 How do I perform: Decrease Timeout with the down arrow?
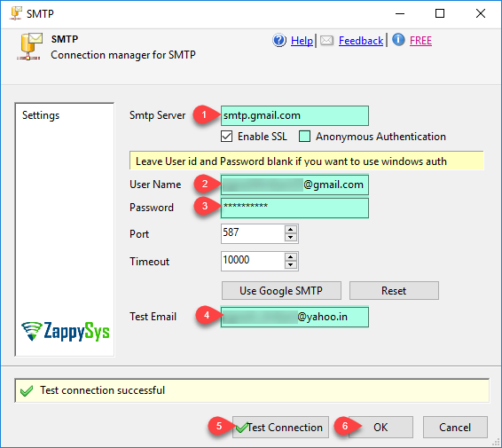(x=291, y=265)
